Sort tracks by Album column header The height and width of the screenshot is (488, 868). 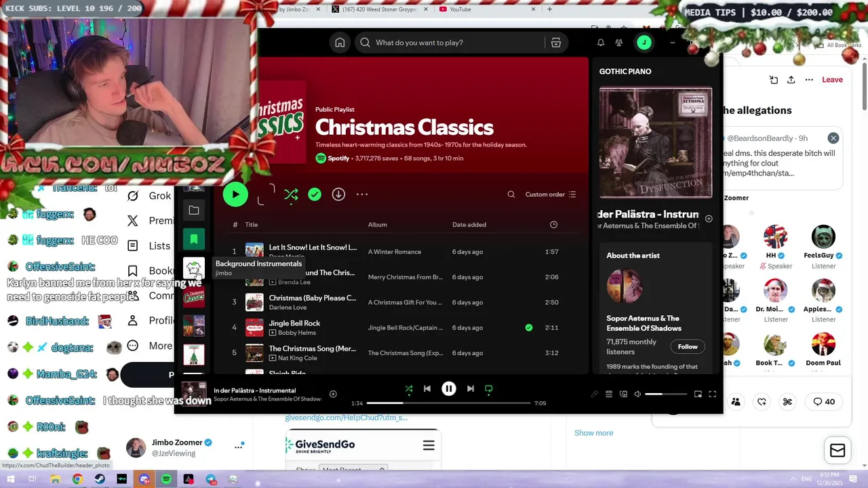378,224
